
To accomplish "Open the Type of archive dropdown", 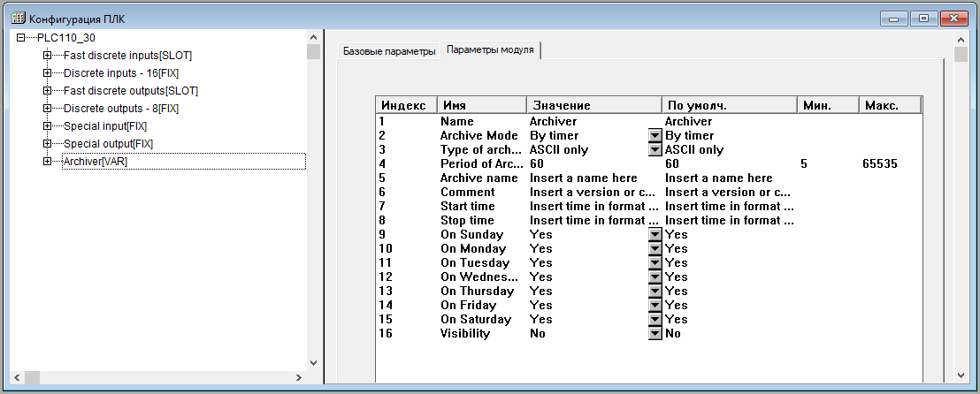I will (655, 150).
